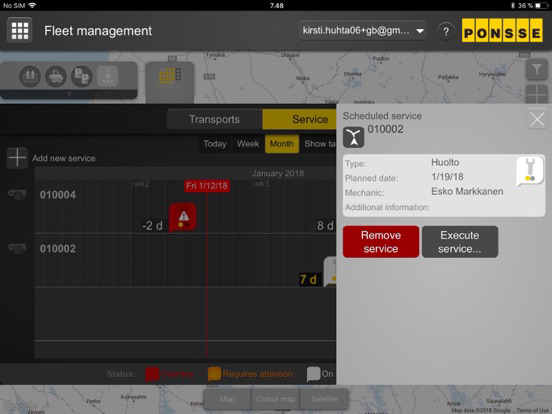Screen dimensions: 552x414
Task: Select the dimmed person icon in toolbar
Action: (108, 76)
